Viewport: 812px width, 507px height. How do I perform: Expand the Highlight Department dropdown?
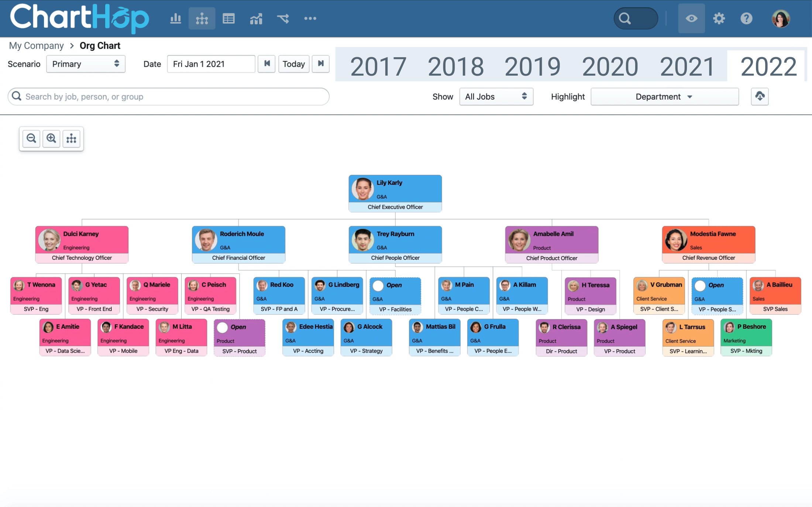click(x=664, y=97)
